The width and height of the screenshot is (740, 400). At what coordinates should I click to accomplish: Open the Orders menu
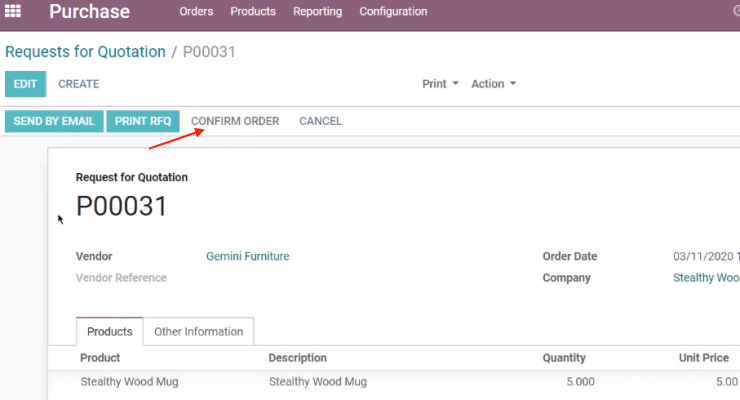coord(196,11)
